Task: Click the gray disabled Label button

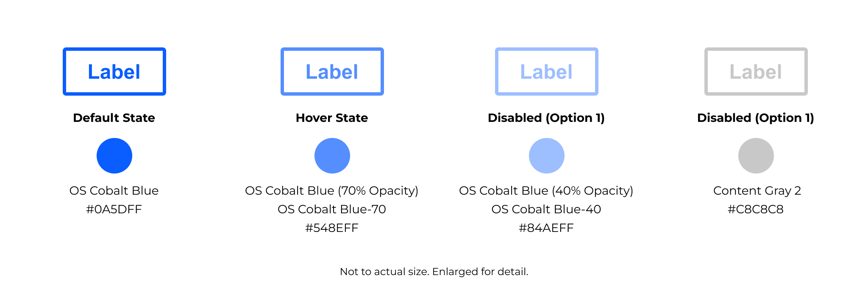Action: (x=756, y=72)
